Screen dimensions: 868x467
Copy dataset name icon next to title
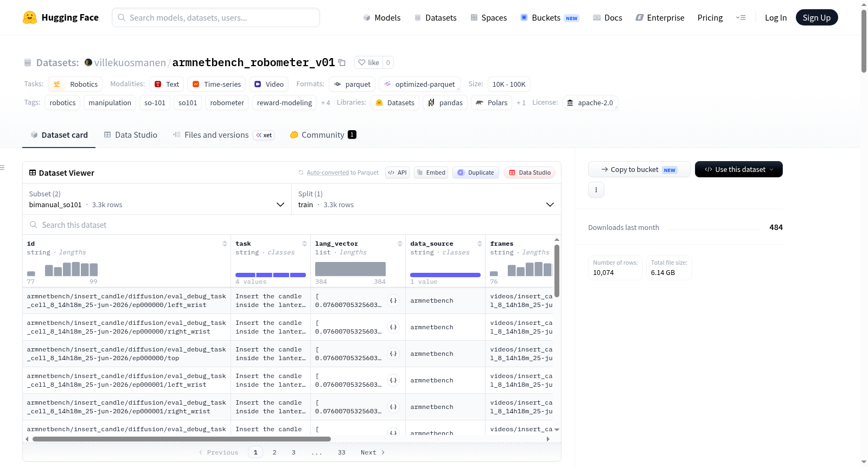click(342, 62)
